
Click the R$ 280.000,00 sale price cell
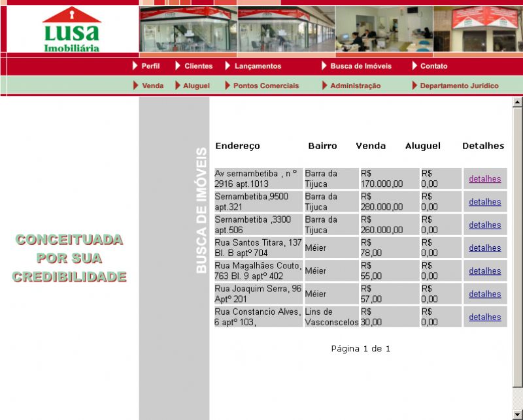click(390, 202)
